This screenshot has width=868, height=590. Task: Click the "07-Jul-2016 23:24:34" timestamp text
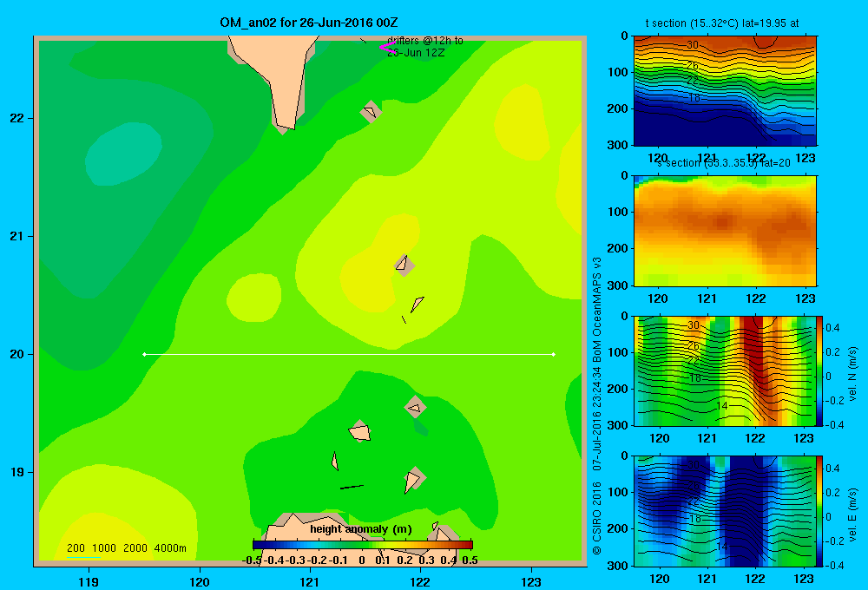tap(597, 419)
